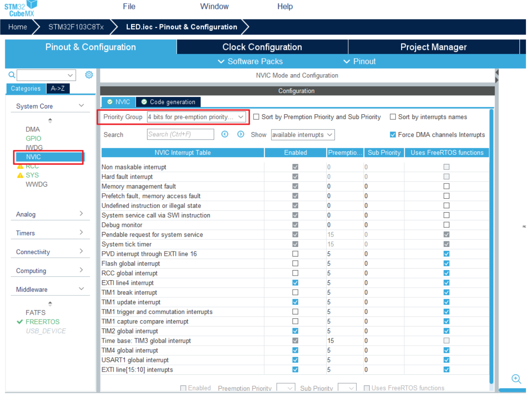Screen dimensions: 532x397
Task: Select the Categories tab
Action: [26, 88]
